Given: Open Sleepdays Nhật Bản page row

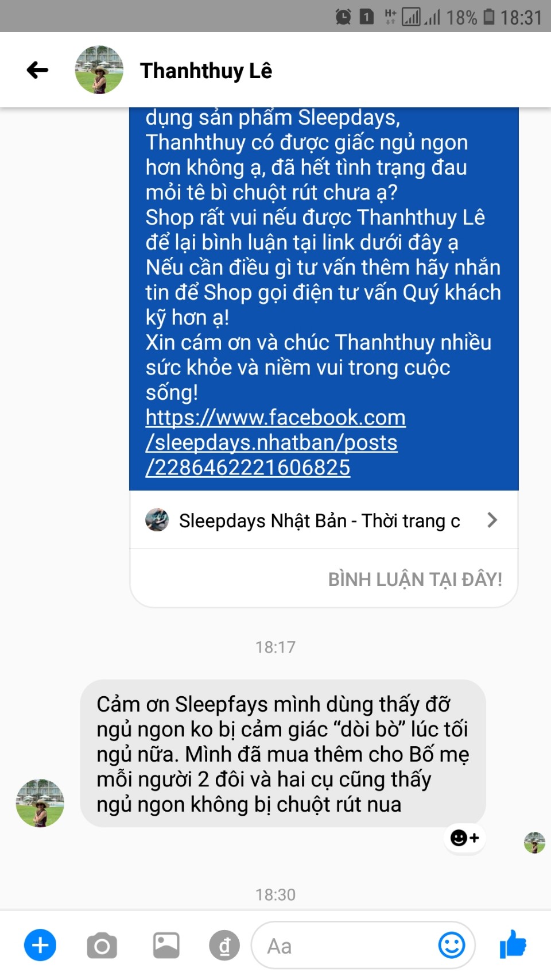Looking at the screenshot, I should tap(324, 520).
